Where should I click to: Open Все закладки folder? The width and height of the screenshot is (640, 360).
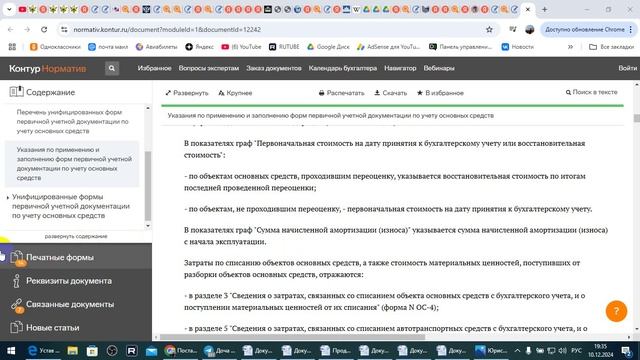click(x=611, y=47)
